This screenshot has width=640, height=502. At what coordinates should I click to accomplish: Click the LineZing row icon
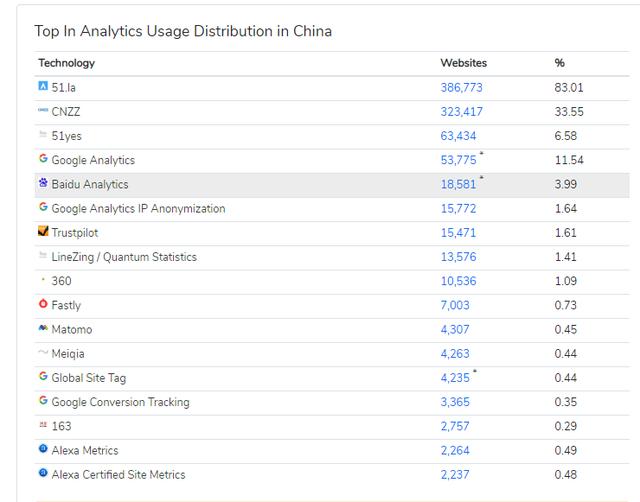point(43,255)
